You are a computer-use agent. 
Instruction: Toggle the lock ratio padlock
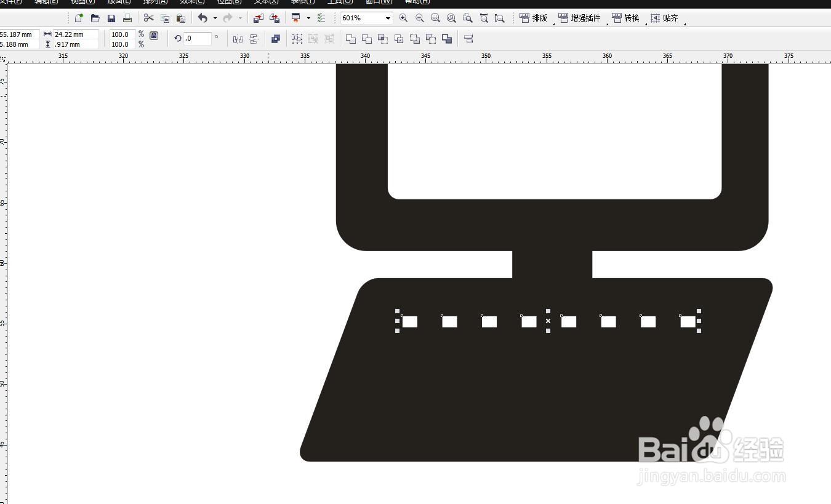(x=154, y=36)
